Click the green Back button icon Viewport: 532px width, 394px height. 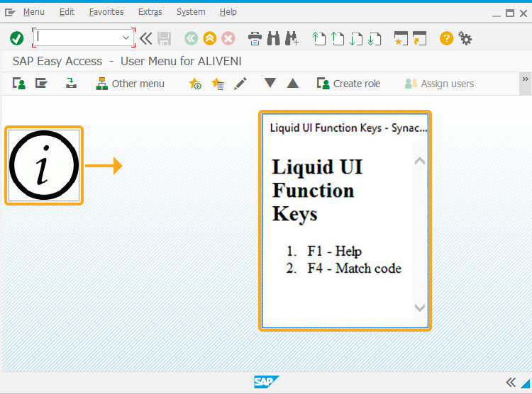192,38
